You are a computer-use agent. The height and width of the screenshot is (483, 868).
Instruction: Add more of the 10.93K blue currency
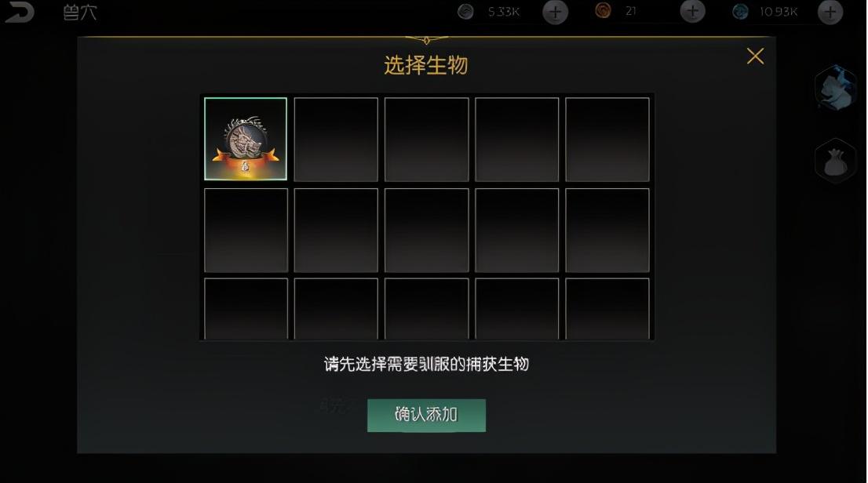click(x=830, y=12)
